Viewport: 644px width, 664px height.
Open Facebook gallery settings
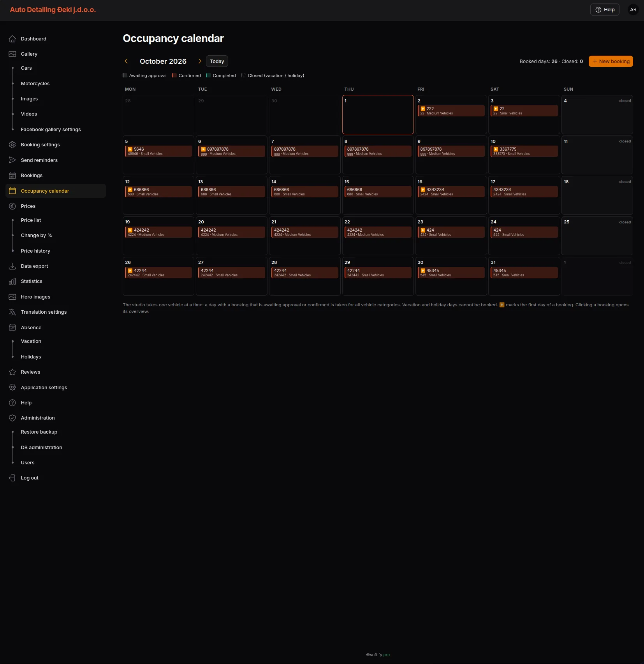click(51, 130)
